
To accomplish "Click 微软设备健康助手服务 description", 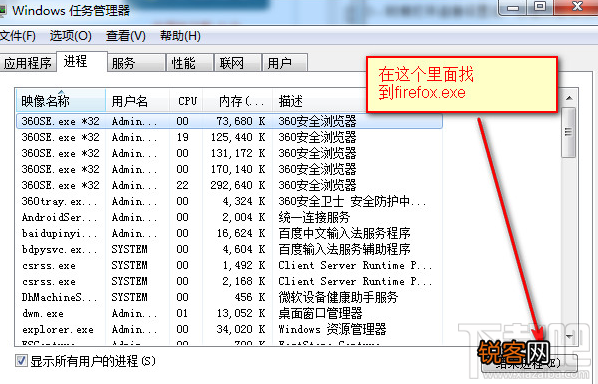I will coord(338,297).
